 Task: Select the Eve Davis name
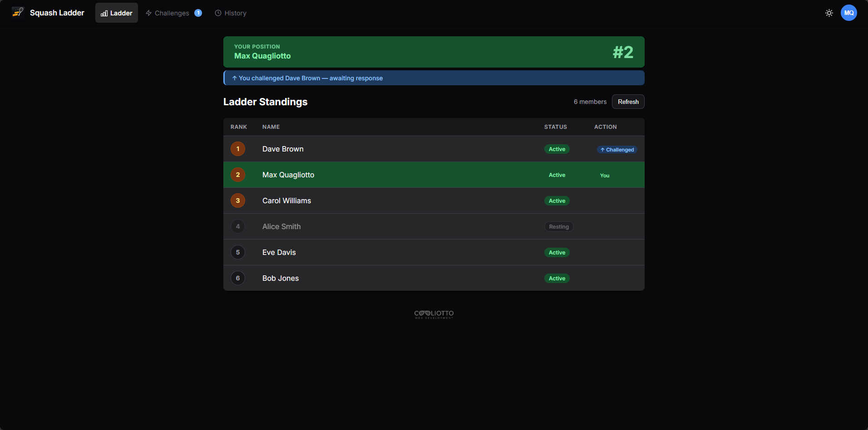click(x=279, y=252)
